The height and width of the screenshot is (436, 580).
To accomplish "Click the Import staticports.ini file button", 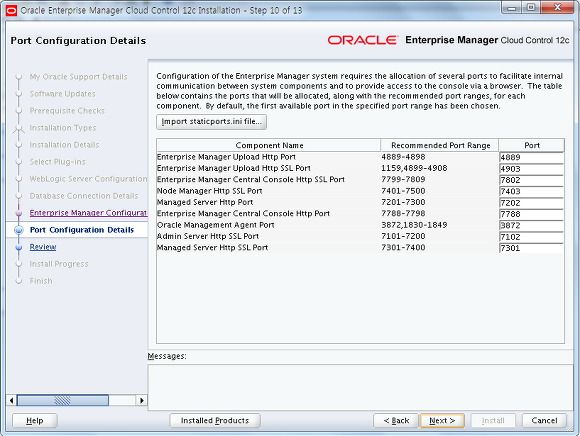I will (211, 122).
